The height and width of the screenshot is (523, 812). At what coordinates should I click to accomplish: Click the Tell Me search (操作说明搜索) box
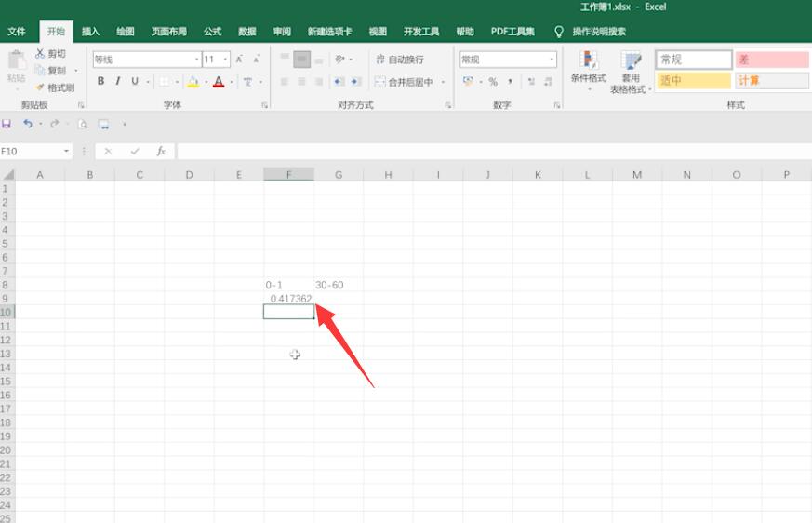[x=599, y=32]
